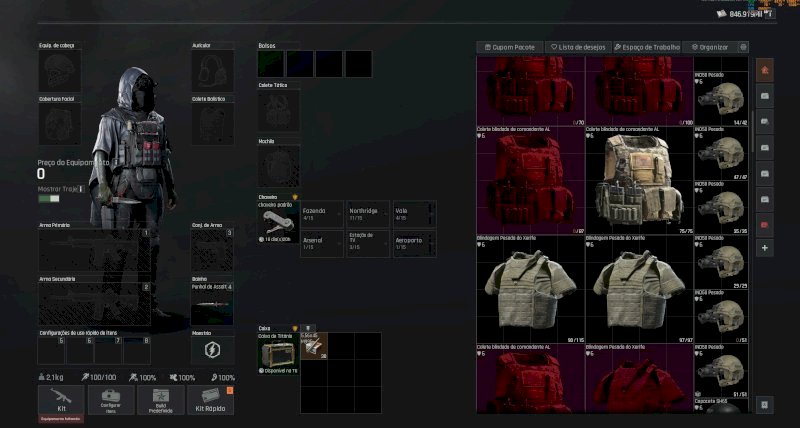Select the third grey storage container icon
The image size is (800, 428).
pos(764,147)
